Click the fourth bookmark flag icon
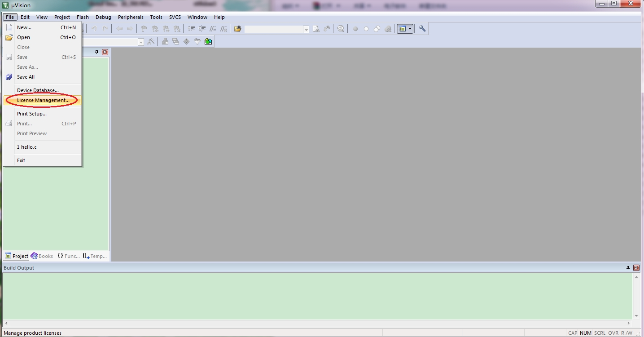 (177, 29)
